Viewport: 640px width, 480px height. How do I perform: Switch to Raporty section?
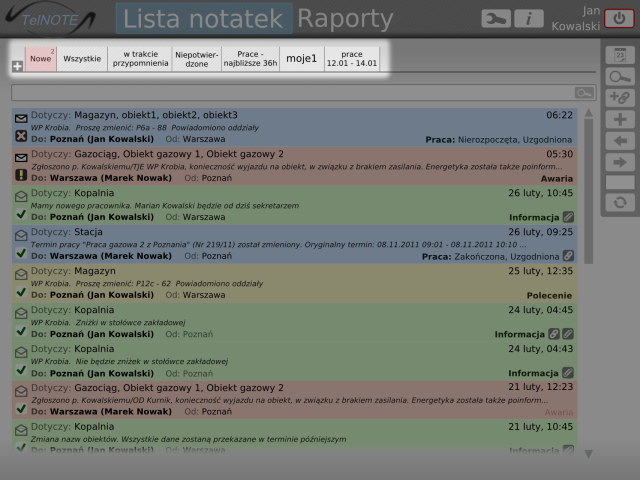345,19
